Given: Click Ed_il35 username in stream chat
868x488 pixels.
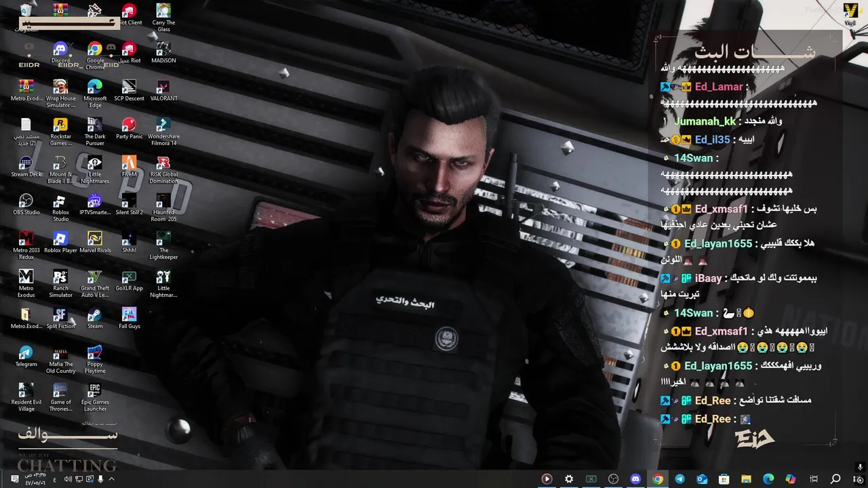Looking at the screenshot, I should coord(713,140).
